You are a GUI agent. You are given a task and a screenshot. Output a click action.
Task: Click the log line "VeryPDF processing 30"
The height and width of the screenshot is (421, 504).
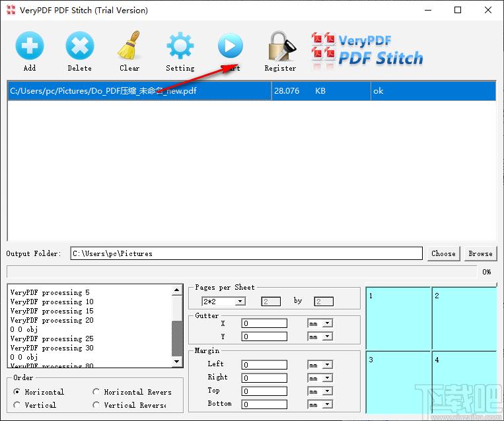[52, 348]
